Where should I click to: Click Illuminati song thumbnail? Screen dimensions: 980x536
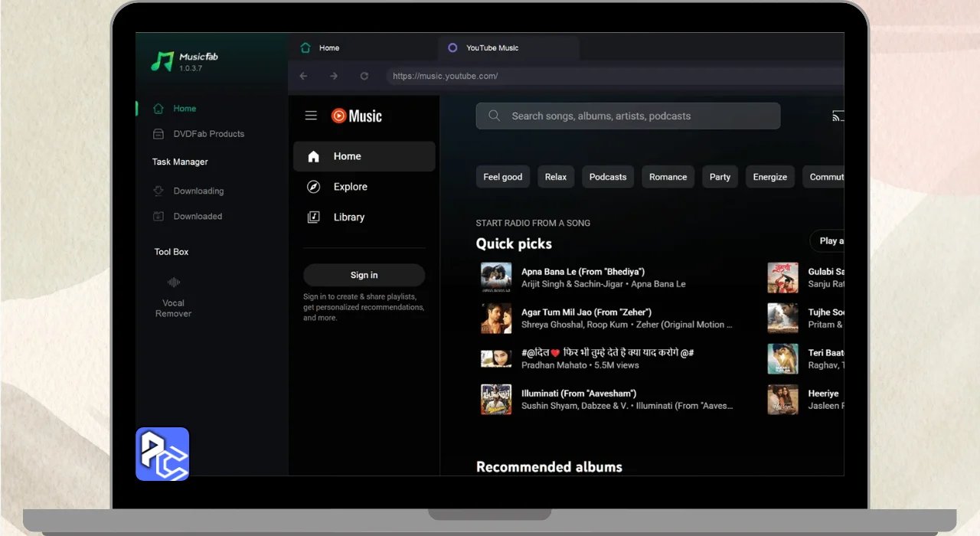click(496, 400)
